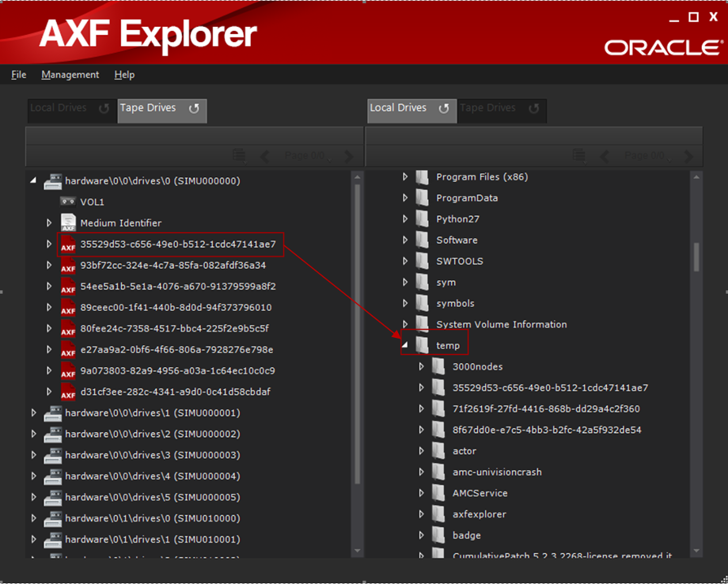Refresh the right panel Local Drives tab
Image resolution: width=728 pixels, height=584 pixels.
pyautogui.click(x=444, y=108)
